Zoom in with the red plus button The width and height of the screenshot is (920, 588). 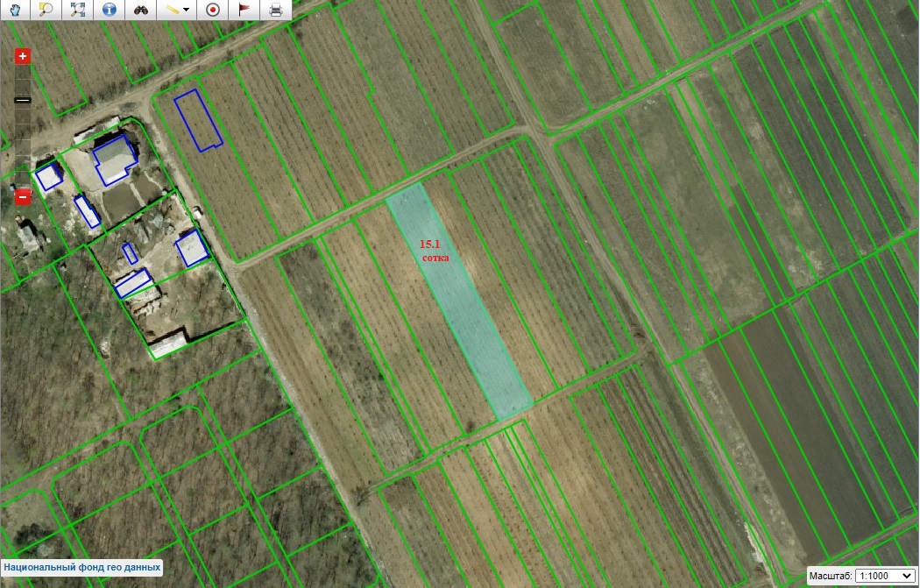point(23,56)
